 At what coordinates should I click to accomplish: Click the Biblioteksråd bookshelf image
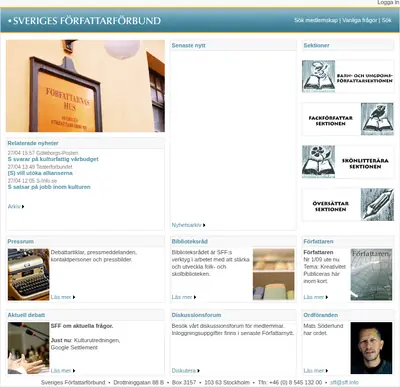coord(273,274)
